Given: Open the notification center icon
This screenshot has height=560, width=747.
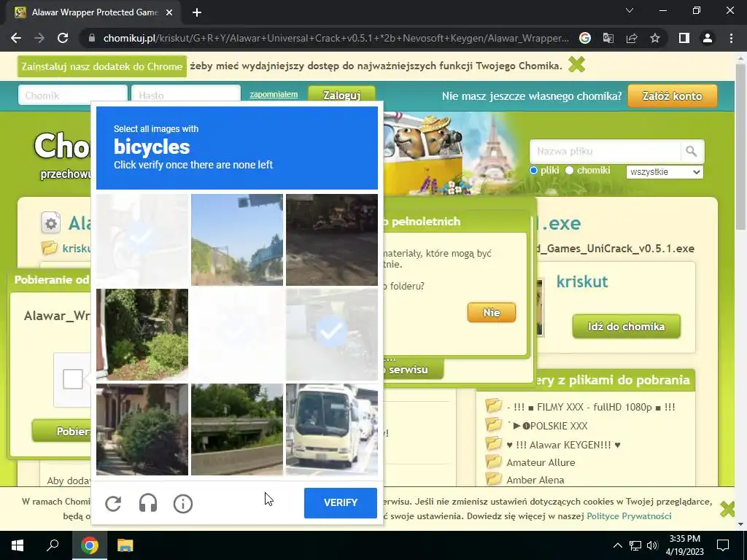Looking at the screenshot, I should (x=723, y=545).
